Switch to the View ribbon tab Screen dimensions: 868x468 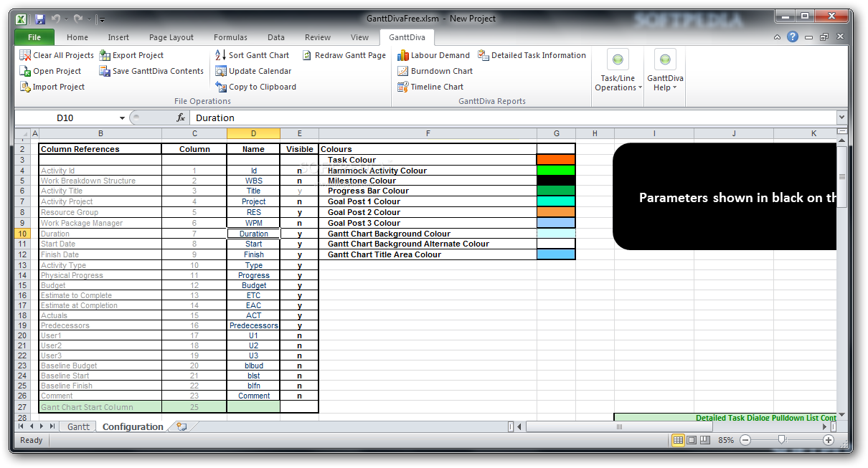click(359, 37)
